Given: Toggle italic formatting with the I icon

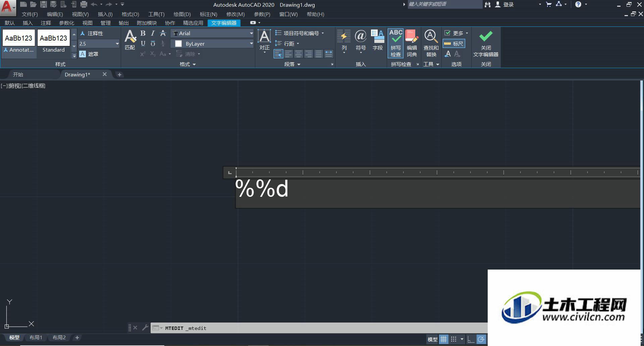Looking at the screenshot, I should pos(153,33).
